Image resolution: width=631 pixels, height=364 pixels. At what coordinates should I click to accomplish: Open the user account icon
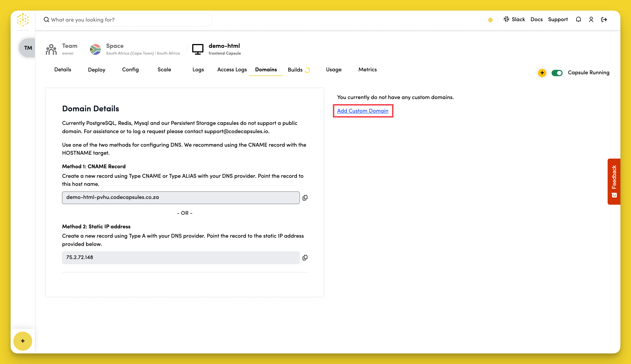click(591, 19)
